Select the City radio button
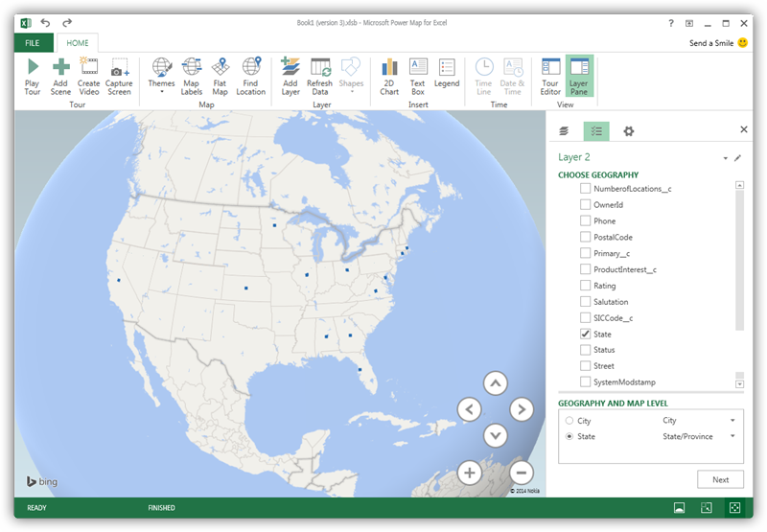 coord(569,420)
